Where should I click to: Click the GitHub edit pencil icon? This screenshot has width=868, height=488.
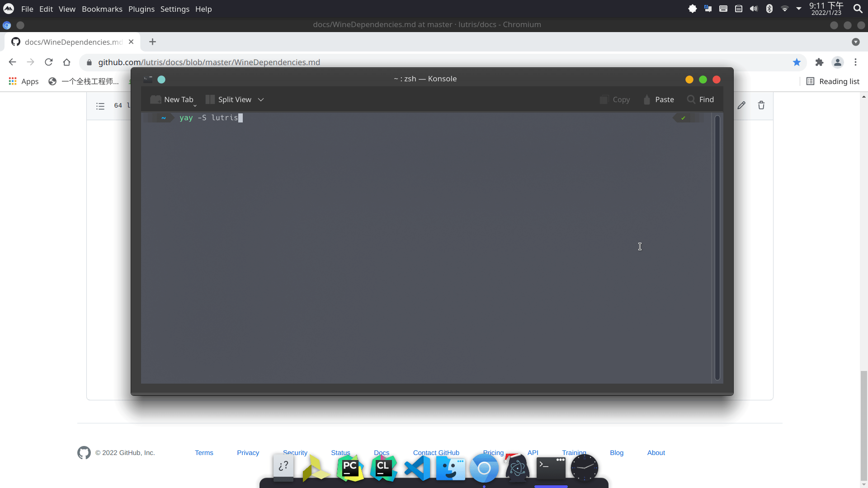741,105
